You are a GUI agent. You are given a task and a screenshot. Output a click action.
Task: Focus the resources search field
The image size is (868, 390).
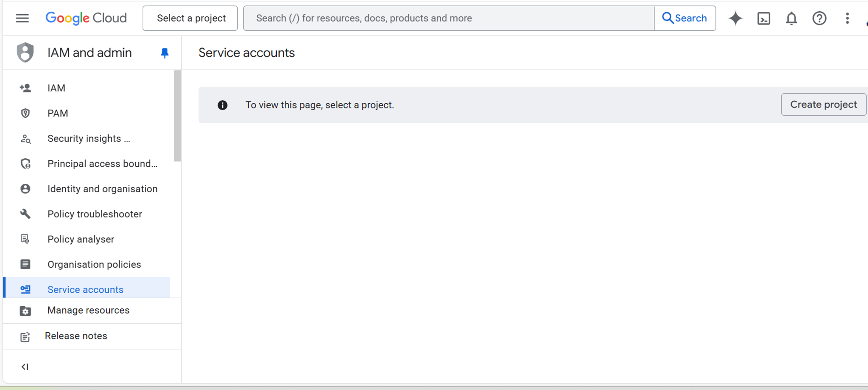pyautogui.click(x=448, y=18)
